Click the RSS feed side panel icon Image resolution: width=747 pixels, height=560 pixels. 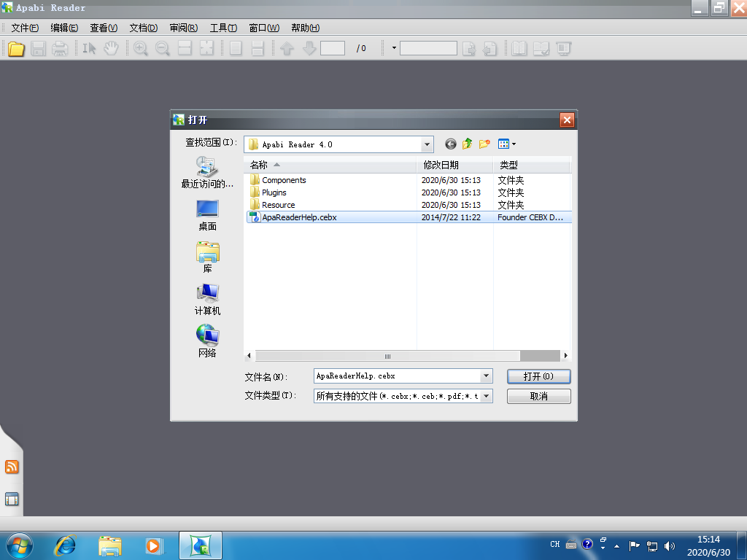12,467
